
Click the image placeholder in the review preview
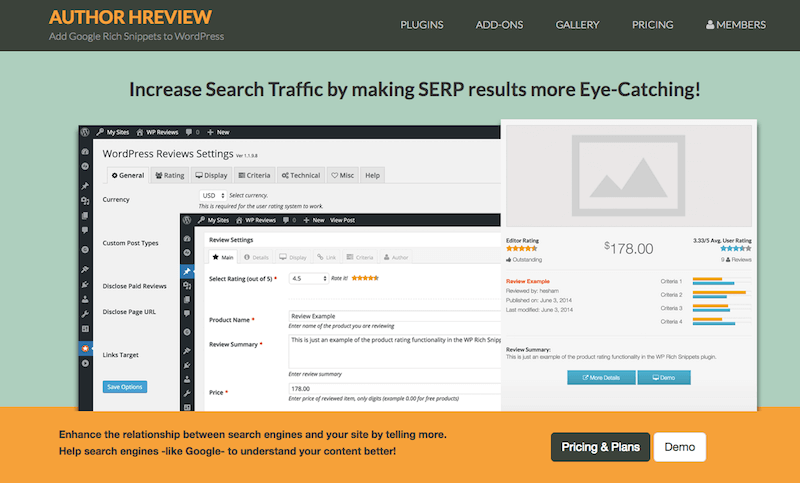(x=628, y=176)
